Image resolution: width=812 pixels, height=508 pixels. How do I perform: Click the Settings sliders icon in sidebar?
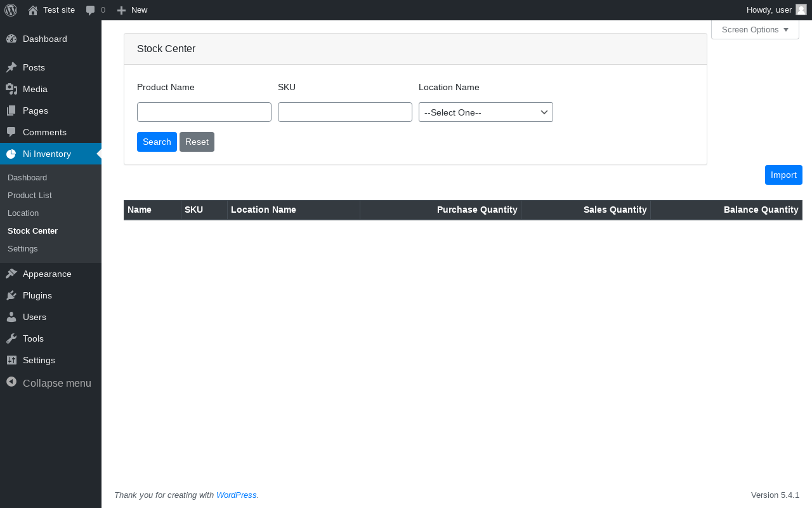11,360
